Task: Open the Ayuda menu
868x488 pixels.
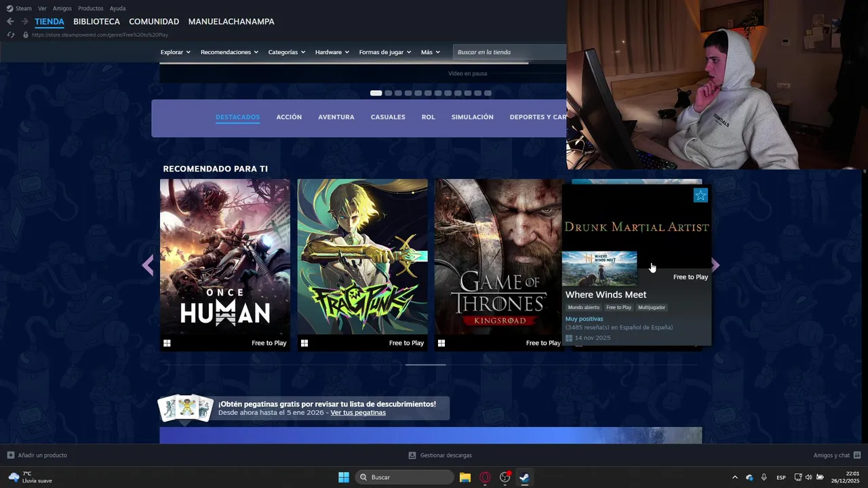Action: 117,8
